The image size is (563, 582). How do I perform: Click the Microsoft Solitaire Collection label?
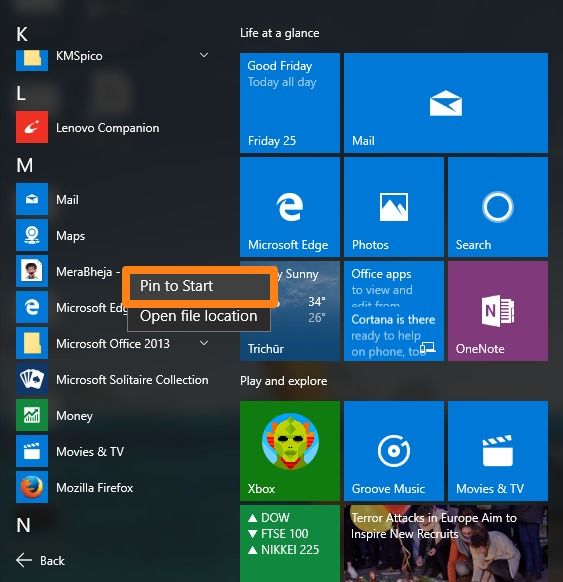tap(132, 380)
